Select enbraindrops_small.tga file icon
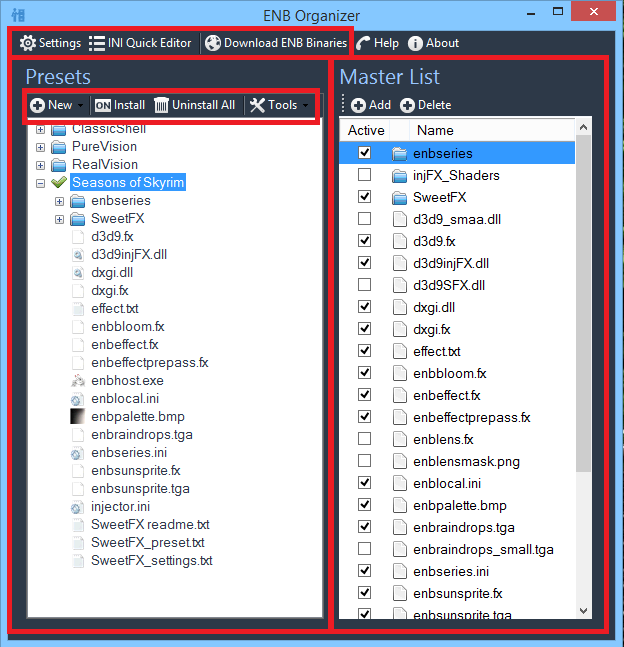 399,550
